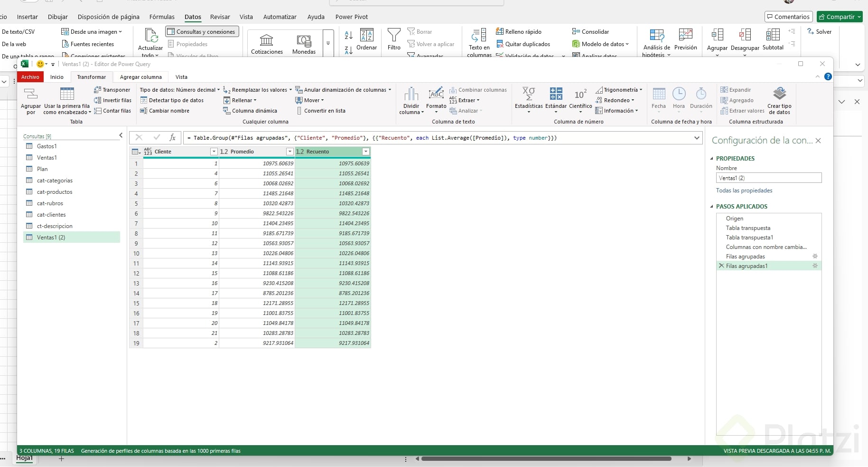
Task: Open Promedio column filter dropdown
Action: click(289, 152)
